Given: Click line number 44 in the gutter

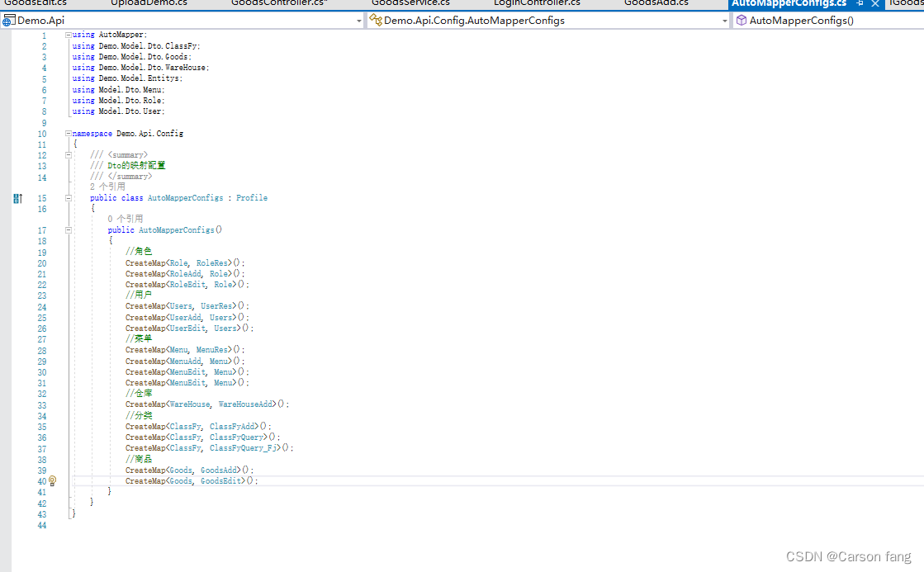Looking at the screenshot, I should [42, 526].
